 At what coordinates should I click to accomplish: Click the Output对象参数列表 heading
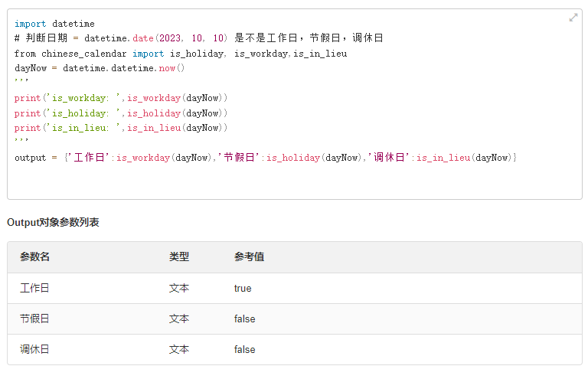pos(53,223)
